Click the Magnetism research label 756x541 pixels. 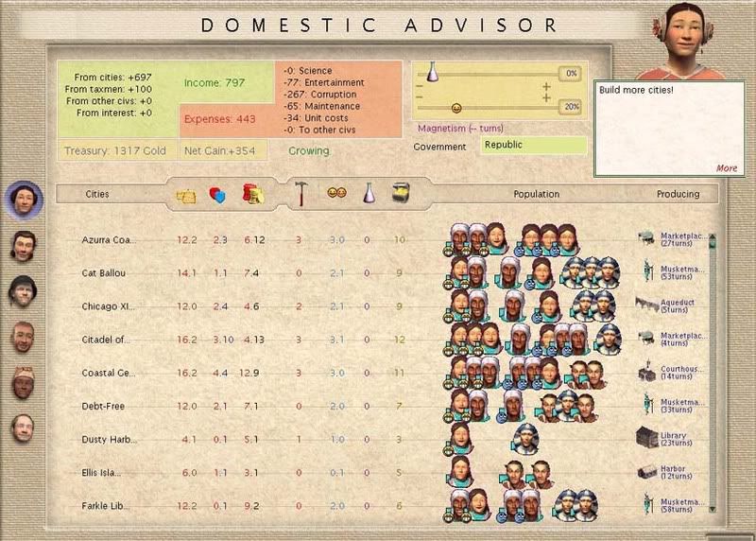pos(460,129)
